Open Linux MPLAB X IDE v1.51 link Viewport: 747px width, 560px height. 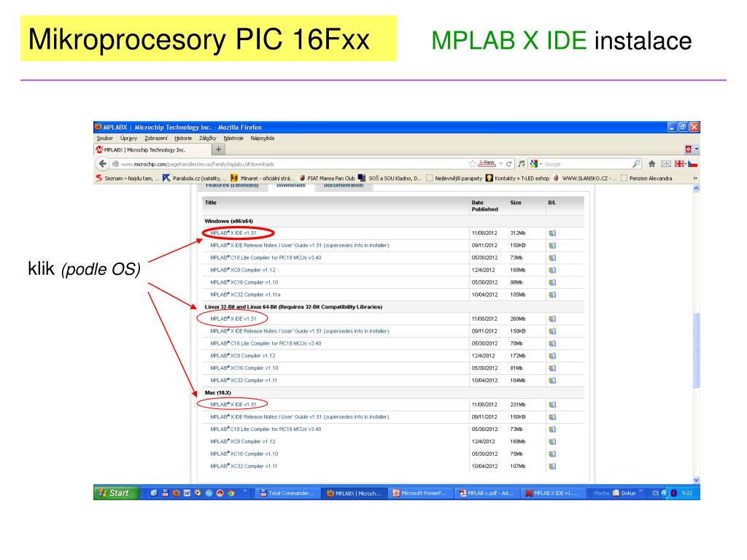233,319
